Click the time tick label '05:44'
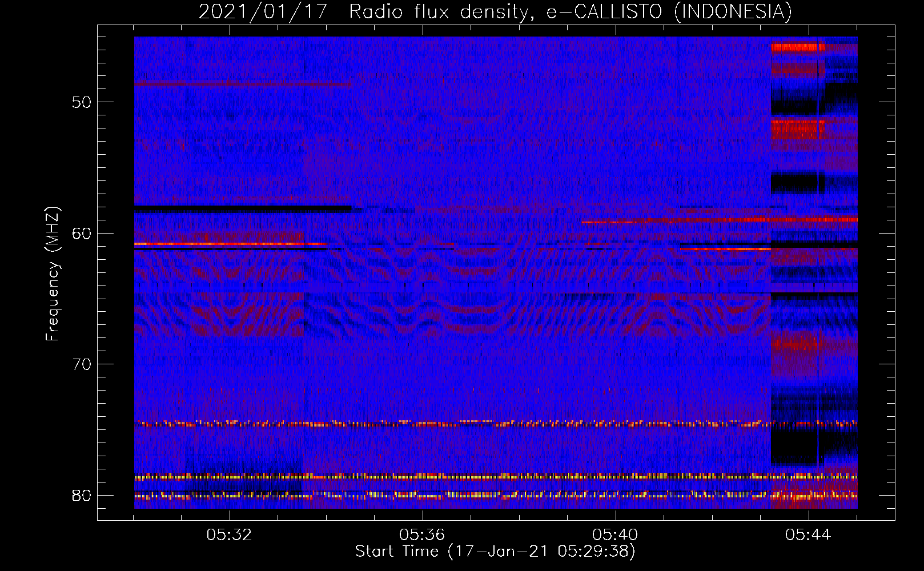 pyautogui.click(x=808, y=535)
